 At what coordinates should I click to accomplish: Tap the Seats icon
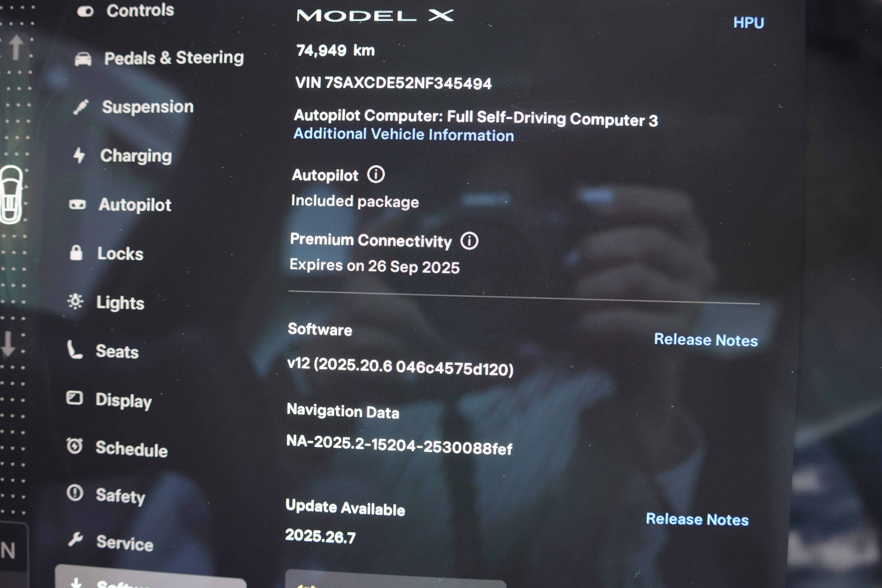tap(74, 349)
